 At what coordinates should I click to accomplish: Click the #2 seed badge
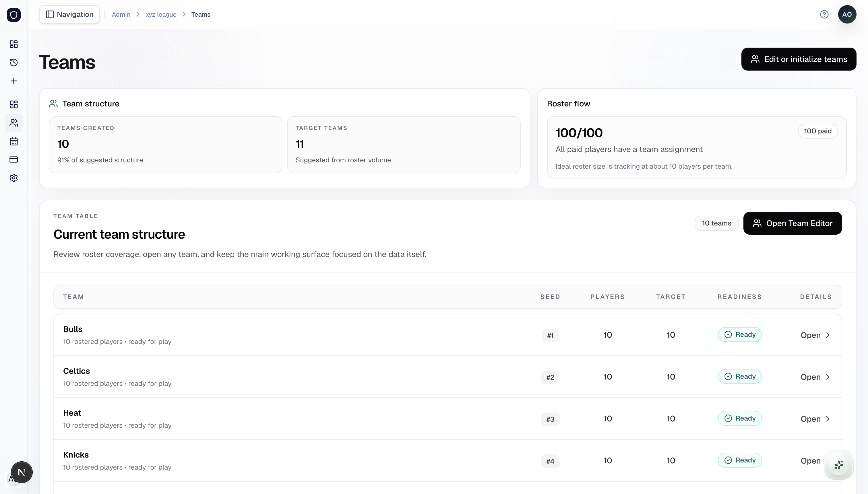[550, 377]
